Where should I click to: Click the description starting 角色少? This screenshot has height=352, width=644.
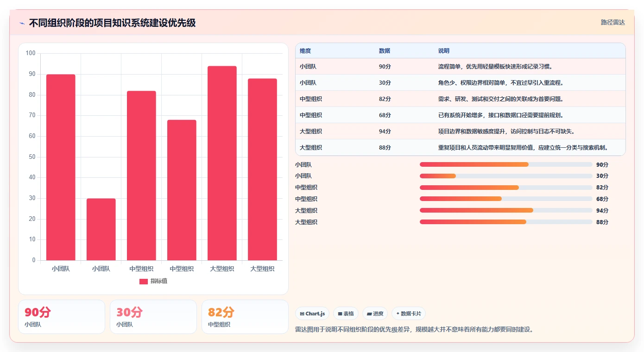click(501, 83)
